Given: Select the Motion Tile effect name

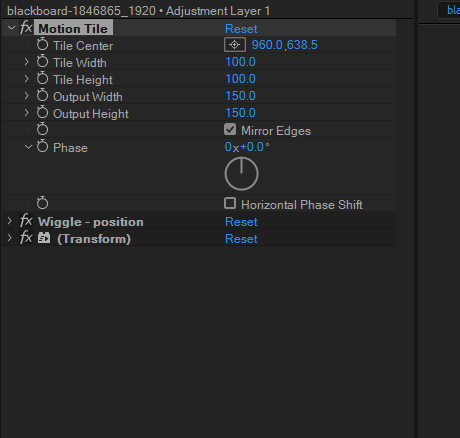Looking at the screenshot, I should click(x=73, y=29).
